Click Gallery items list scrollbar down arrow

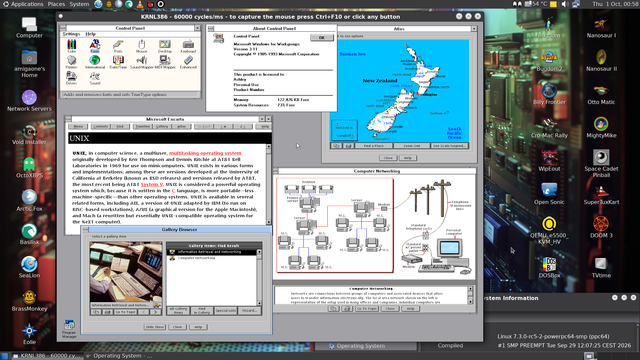(259, 303)
